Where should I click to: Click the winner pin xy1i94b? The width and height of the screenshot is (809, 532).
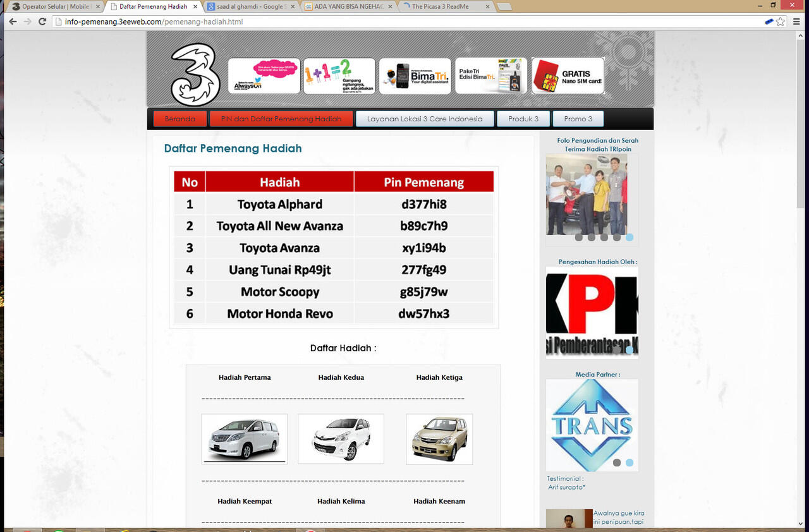tap(423, 248)
